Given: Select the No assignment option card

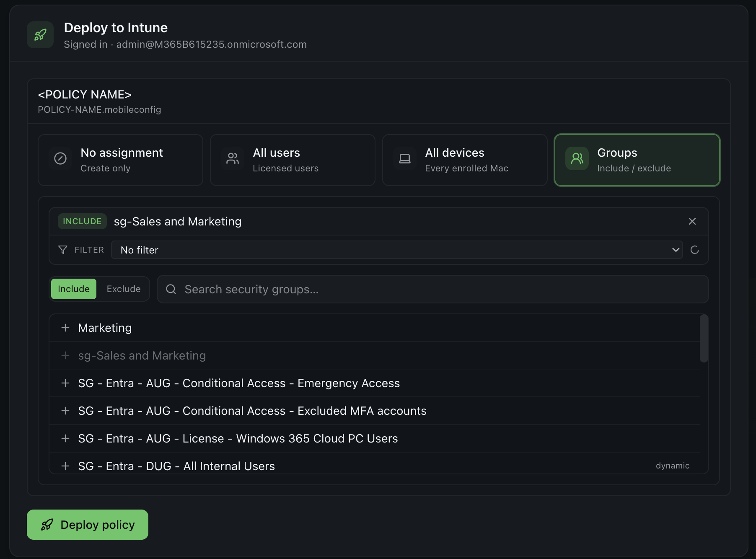Looking at the screenshot, I should pos(120,160).
